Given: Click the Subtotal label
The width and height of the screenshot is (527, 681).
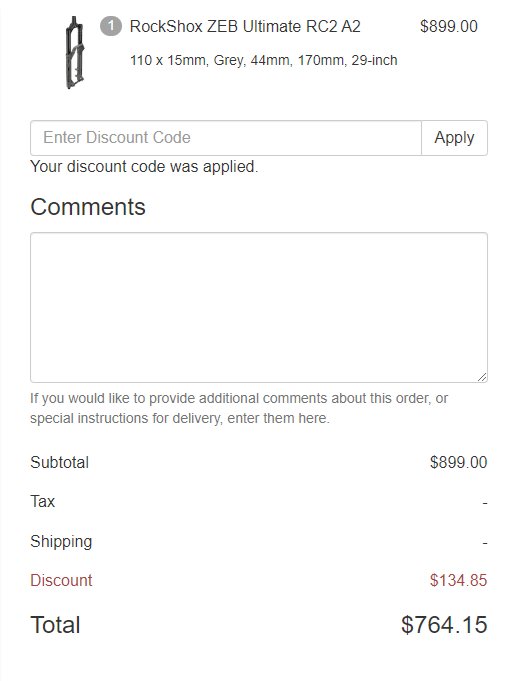Looking at the screenshot, I should click(x=60, y=462).
